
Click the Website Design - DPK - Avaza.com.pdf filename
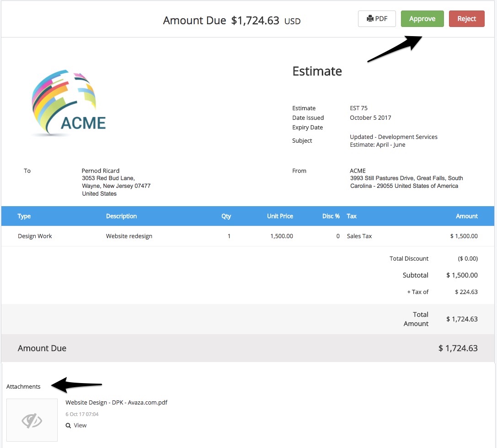[116, 402]
